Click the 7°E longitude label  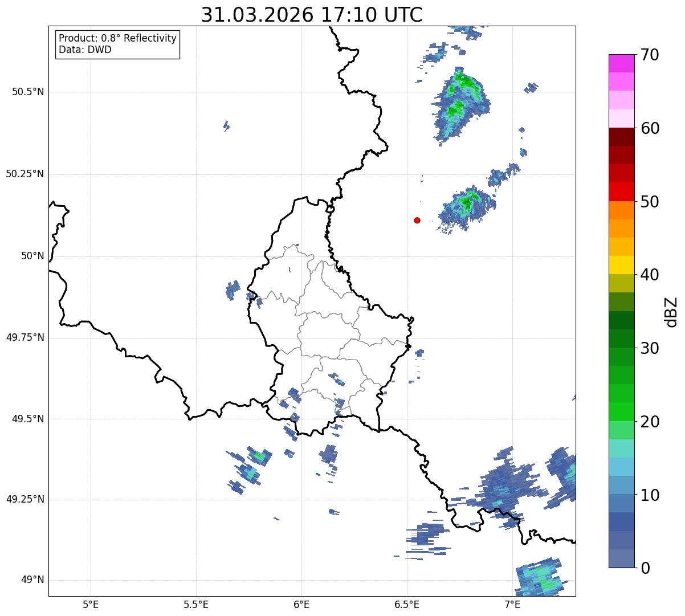512,604
